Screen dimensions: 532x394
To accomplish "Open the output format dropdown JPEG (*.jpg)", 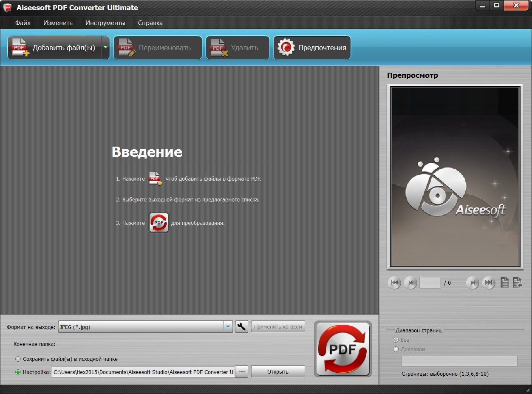I will pos(145,327).
